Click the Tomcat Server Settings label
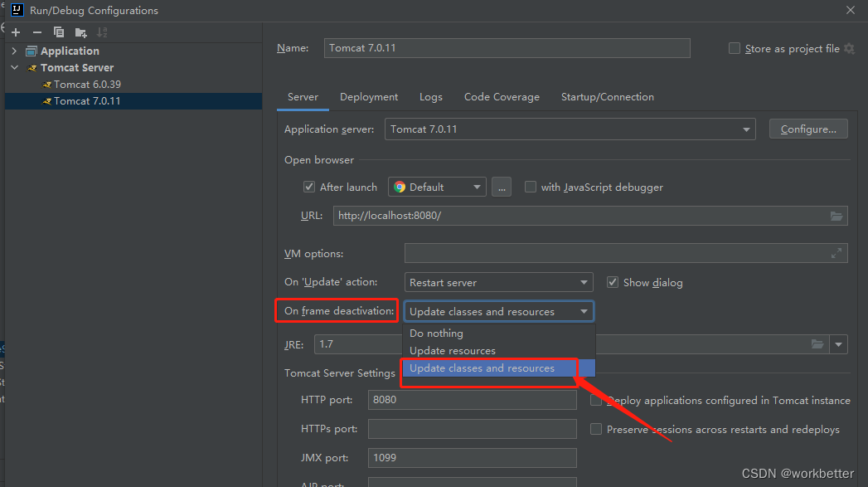 coord(339,373)
